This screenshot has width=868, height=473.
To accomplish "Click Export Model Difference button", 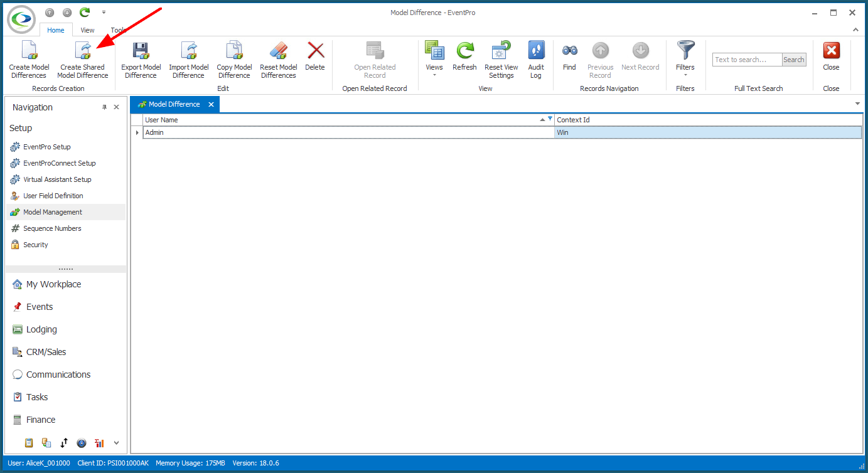I will pos(141,60).
